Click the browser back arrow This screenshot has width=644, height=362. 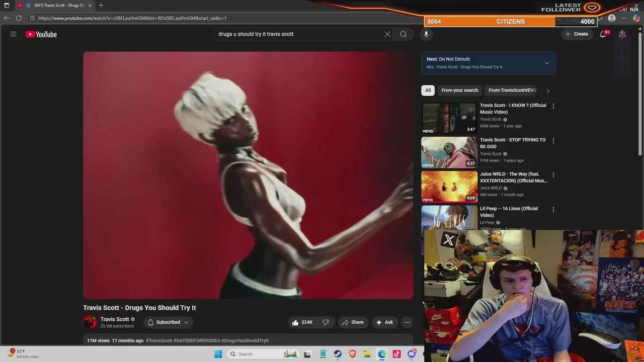(x=7, y=18)
